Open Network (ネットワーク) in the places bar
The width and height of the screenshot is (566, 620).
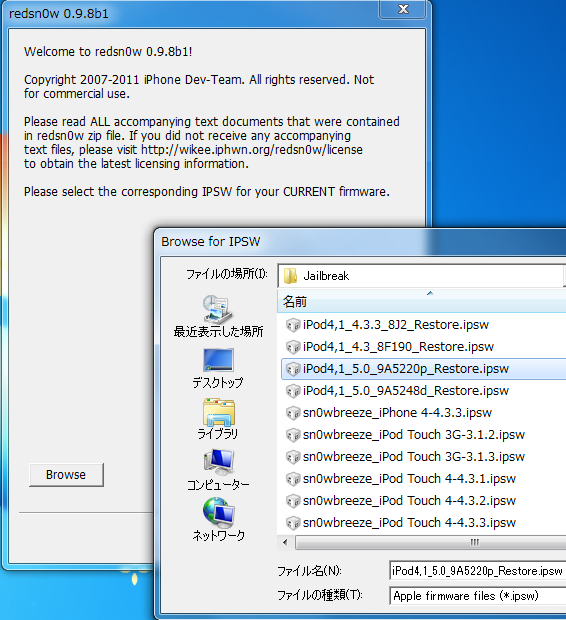[218, 520]
